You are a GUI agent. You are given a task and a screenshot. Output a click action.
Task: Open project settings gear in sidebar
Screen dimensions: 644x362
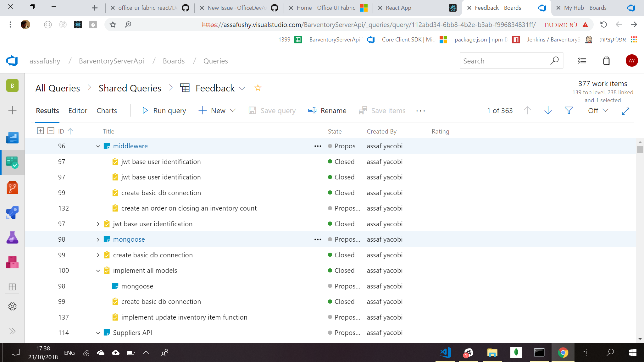click(x=12, y=306)
